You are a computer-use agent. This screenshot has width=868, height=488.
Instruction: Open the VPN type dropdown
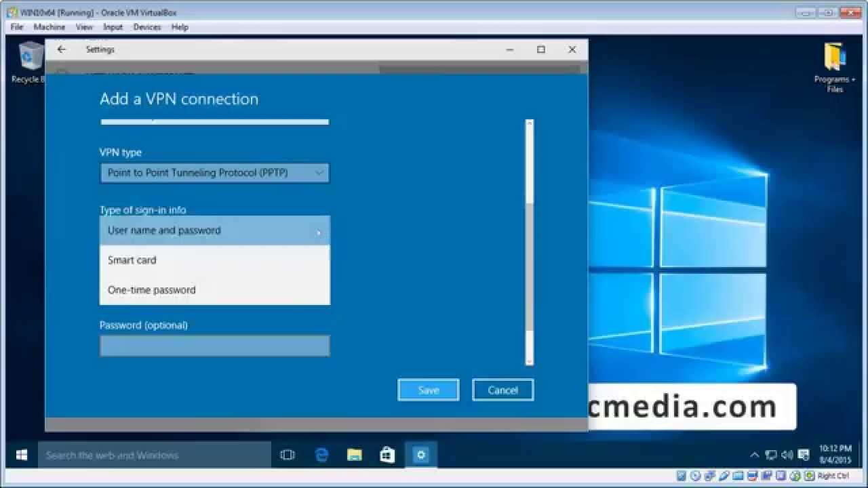coord(214,173)
